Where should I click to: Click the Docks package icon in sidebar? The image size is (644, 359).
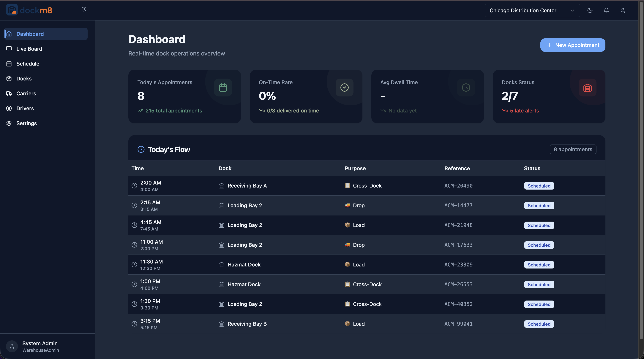pos(9,78)
